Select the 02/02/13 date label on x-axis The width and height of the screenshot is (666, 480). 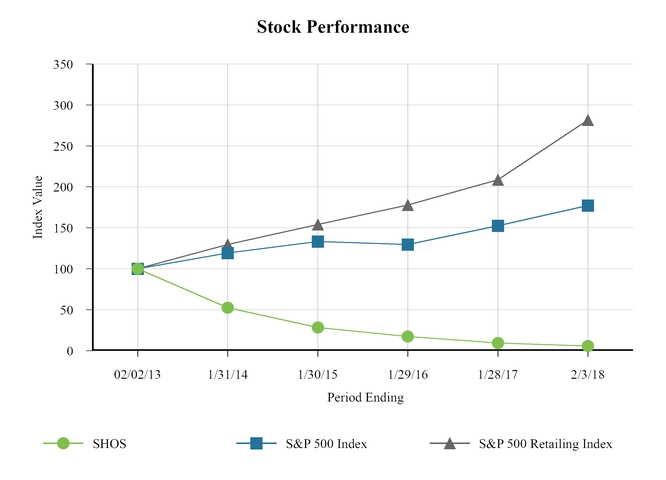tap(138, 373)
